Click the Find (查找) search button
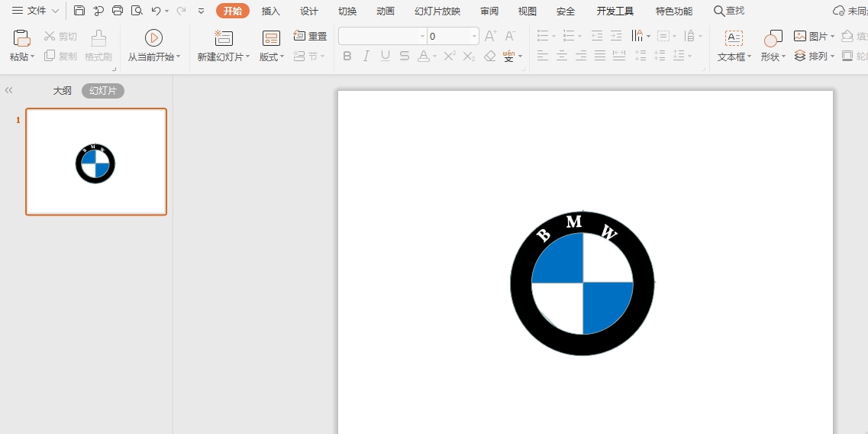Viewport: 868px width, 434px height. point(729,11)
